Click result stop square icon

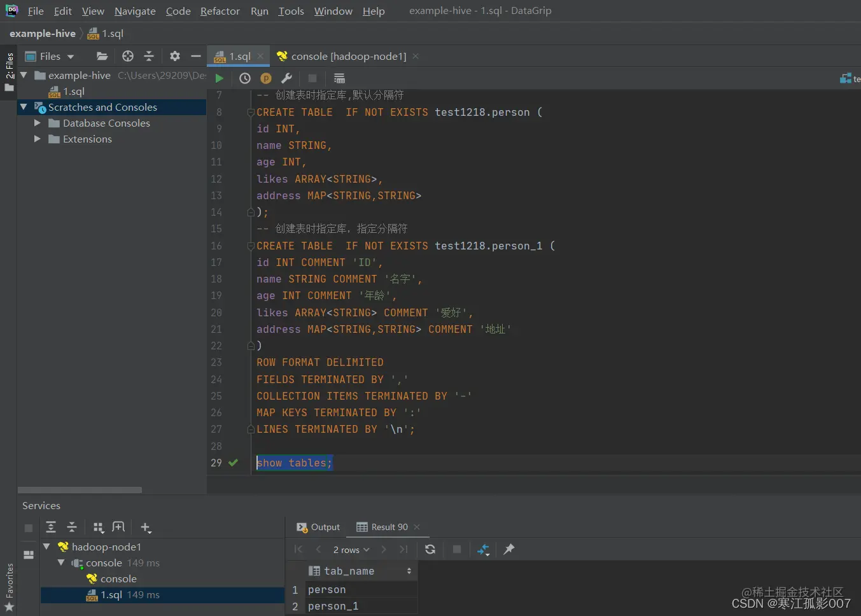click(x=456, y=549)
